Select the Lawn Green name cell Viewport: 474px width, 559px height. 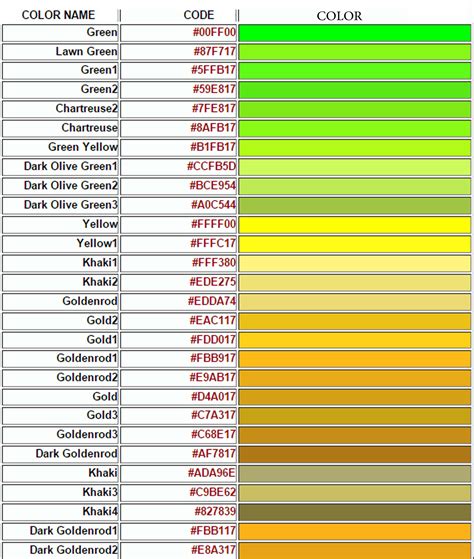(60, 52)
